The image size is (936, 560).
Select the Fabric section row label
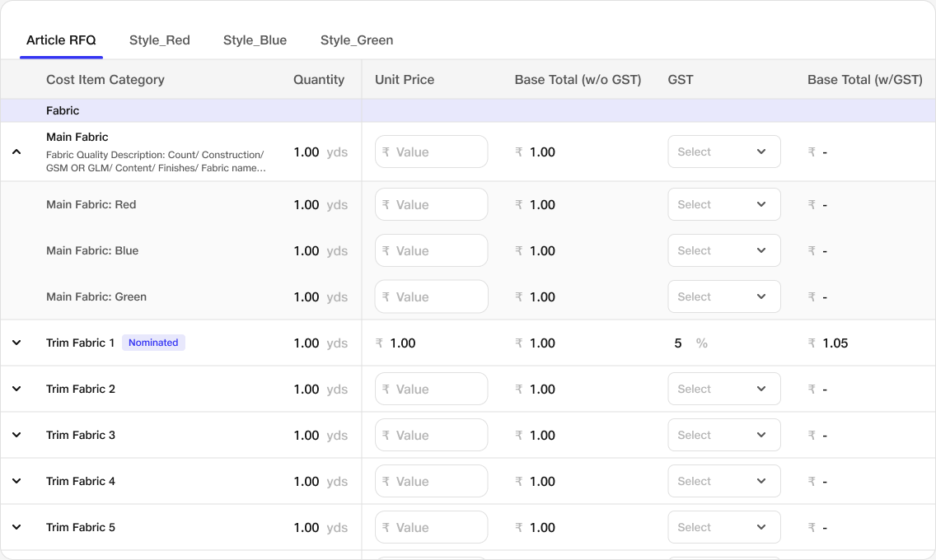pos(63,110)
